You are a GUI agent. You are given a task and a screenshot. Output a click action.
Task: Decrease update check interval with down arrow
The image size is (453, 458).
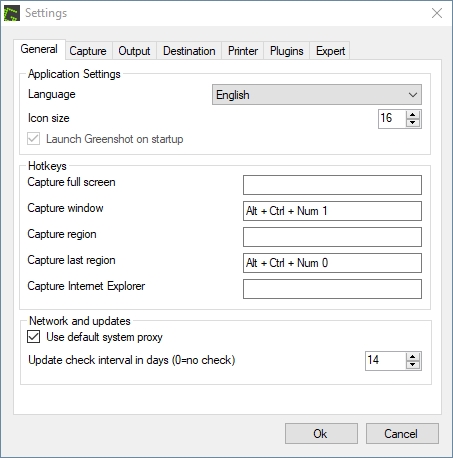[413, 365]
